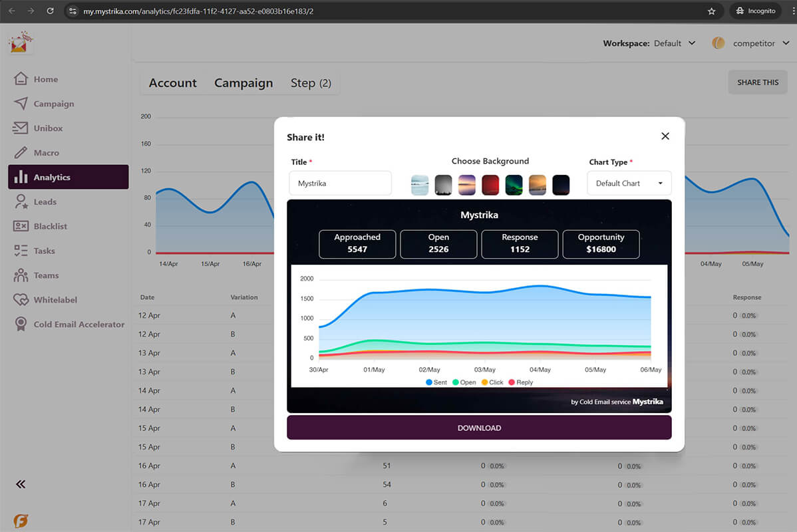This screenshot has height=532, width=797.
Task: Expand the Workspace Default dropdown
Action: 675,43
